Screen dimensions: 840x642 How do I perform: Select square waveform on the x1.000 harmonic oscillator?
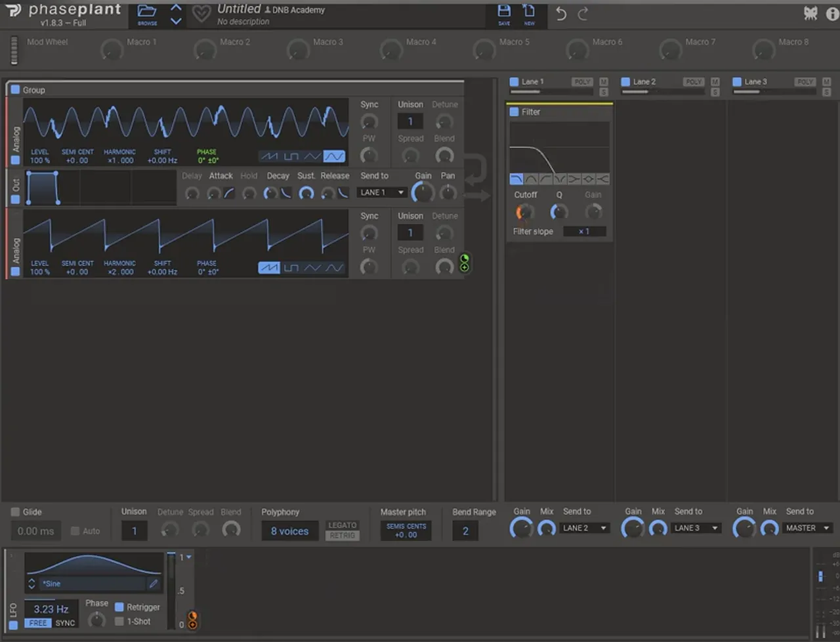coord(291,156)
